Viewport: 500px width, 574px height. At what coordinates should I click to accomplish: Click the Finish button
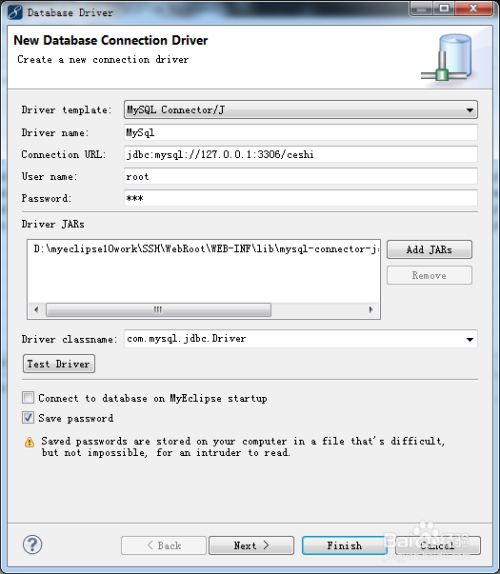coord(344,545)
